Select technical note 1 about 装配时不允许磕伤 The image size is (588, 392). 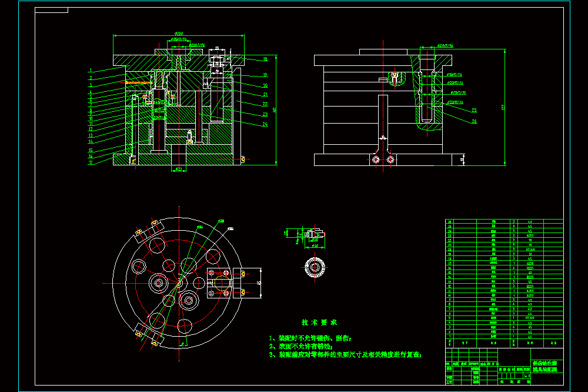pyautogui.click(x=310, y=338)
